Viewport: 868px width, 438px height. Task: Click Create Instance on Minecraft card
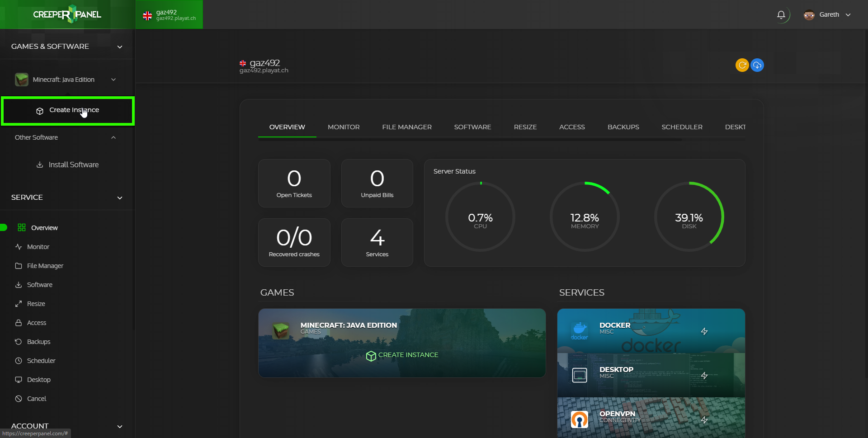(x=402, y=355)
